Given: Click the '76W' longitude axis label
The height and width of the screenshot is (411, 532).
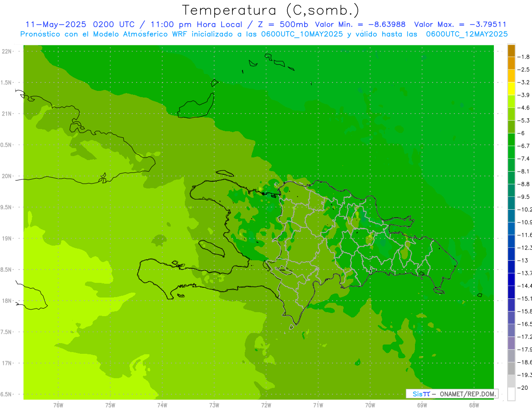Looking at the screenshot, I should pyautogui.click(x=58, y=405).
